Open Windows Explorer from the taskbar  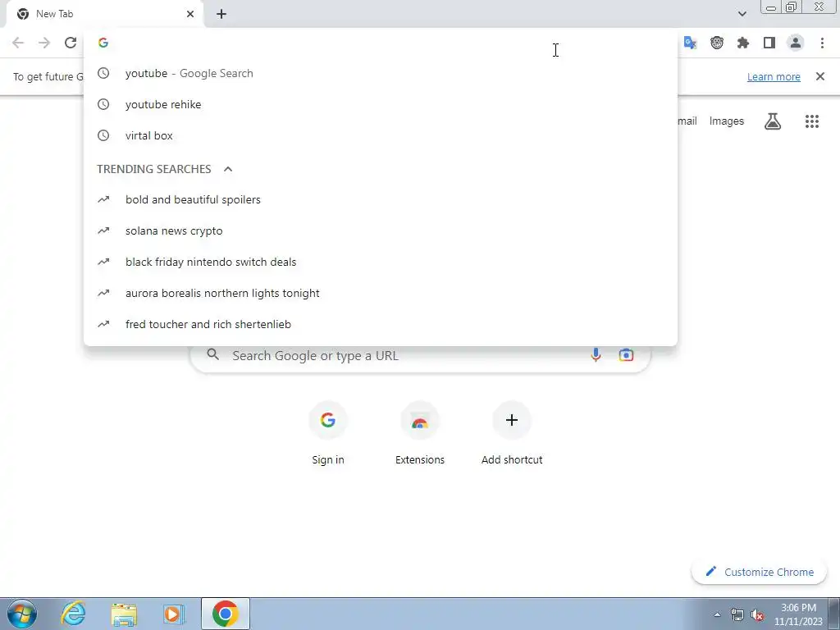tap(124, 614)
